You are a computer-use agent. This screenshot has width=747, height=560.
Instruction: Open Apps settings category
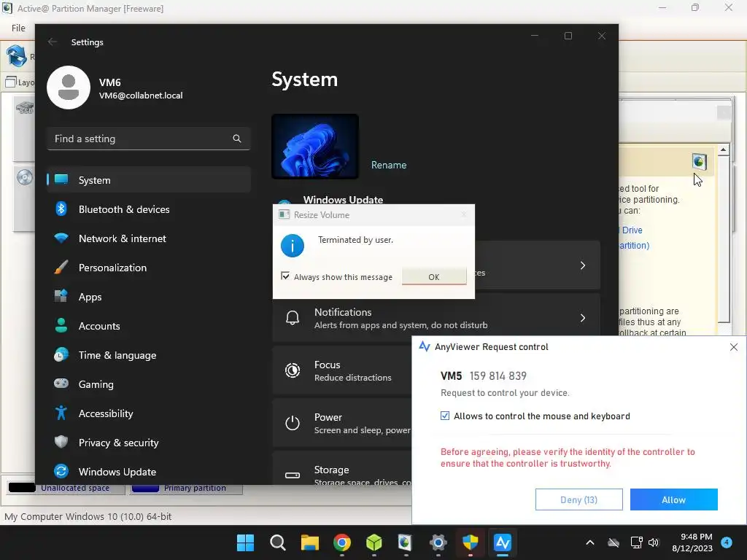tap(149, 297)
